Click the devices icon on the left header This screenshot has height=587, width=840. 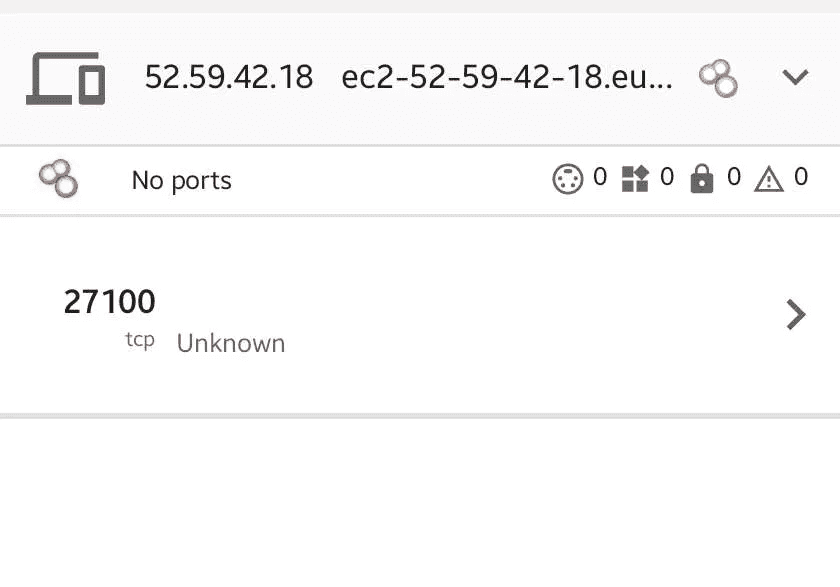point(66,78)
